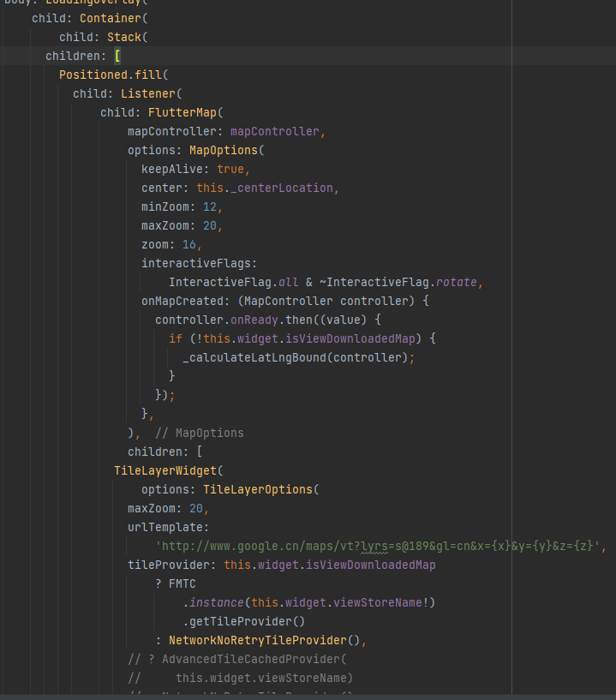Click the keepAlive property name
Viewport: 616px width, 700px height.
(172, 169)
